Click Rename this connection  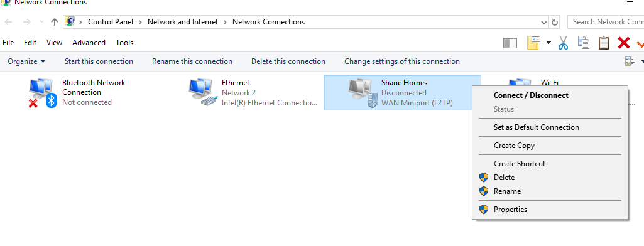192,61
